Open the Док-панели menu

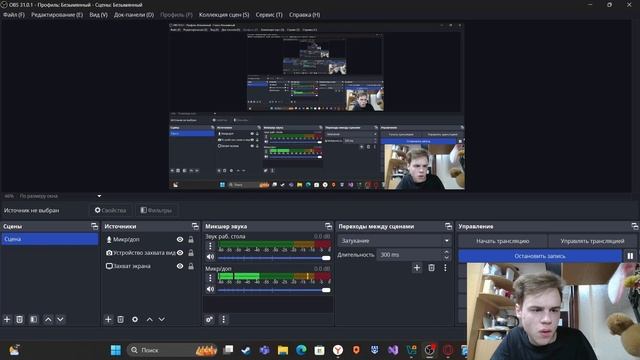click(x=134, y=15)
